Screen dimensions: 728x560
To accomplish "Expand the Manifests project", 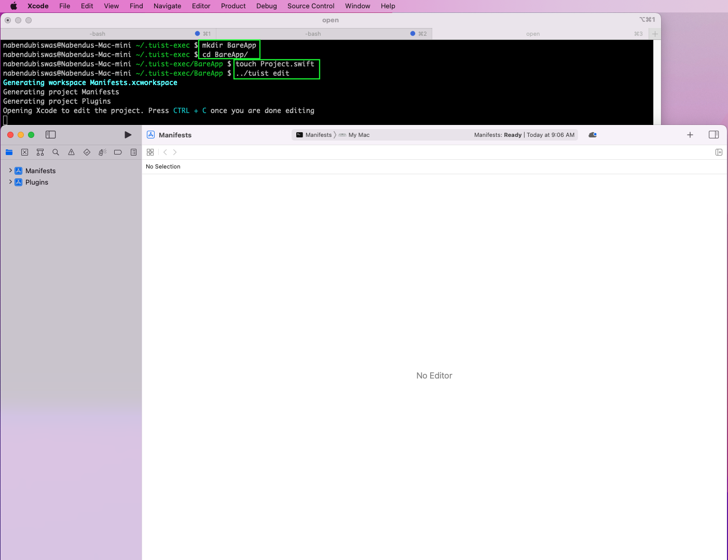I will coord(10,170).
